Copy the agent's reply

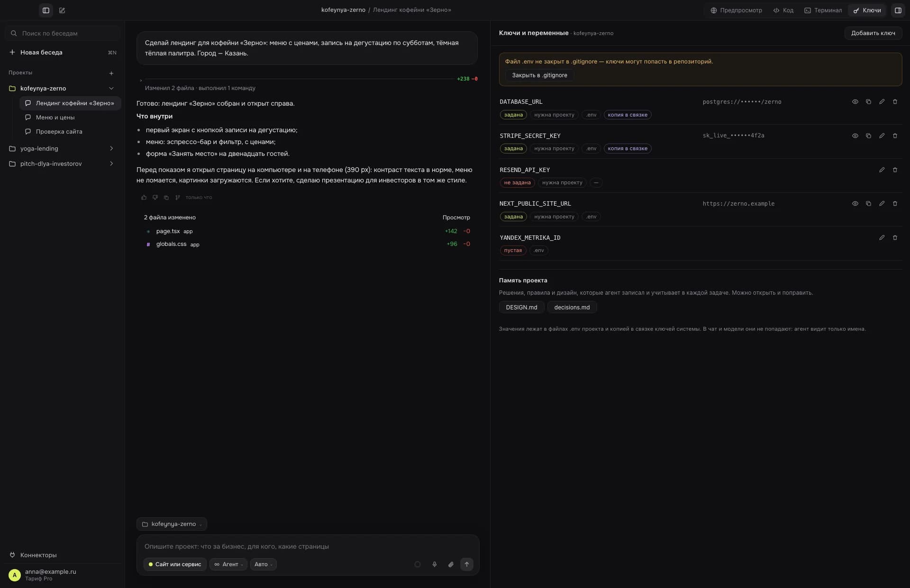(x=166, y=198)
